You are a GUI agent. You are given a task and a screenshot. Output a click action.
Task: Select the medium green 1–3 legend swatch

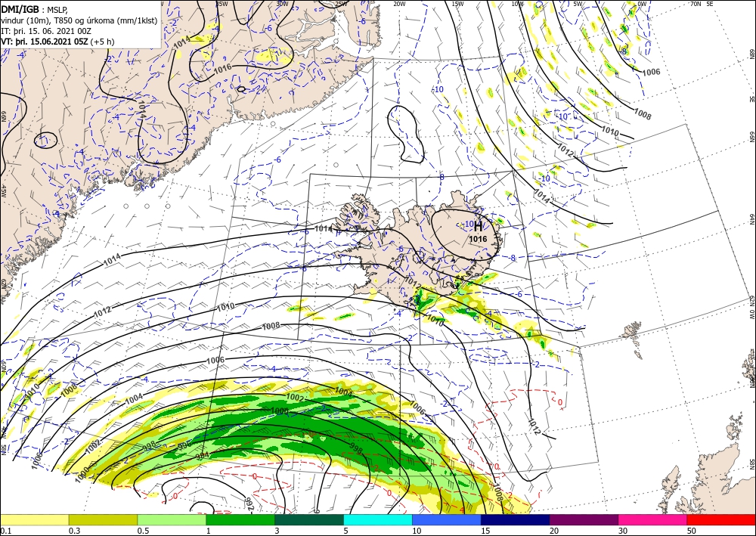click(x=240, y=519)
